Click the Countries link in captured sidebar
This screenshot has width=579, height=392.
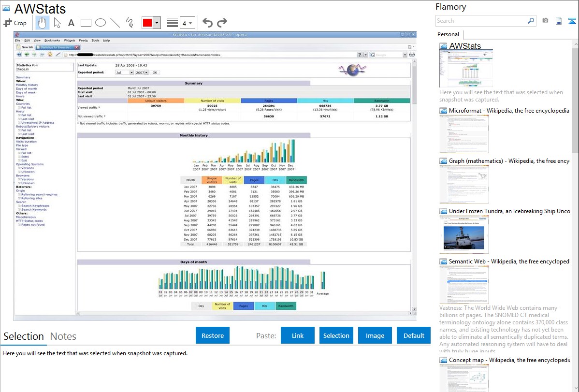click(x=23, y=104)
